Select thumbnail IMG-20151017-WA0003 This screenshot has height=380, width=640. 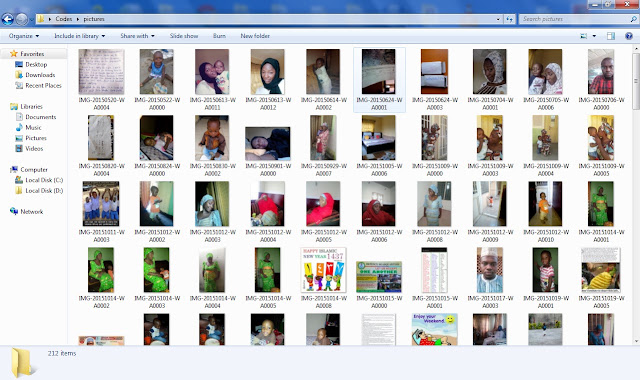(490, 270)
